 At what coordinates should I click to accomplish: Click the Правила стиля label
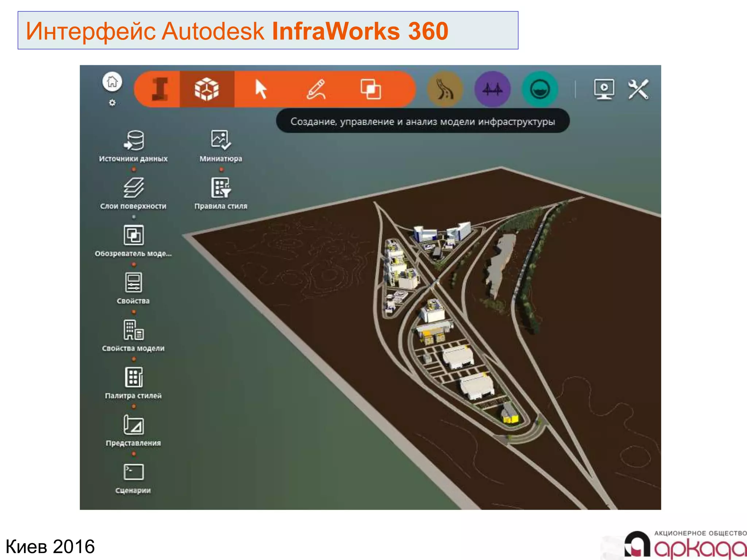(221, 206)
